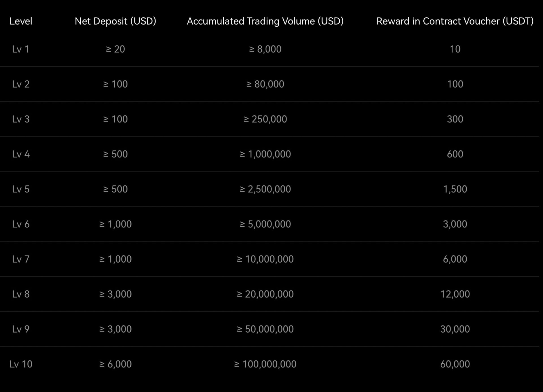The height and width of the screenshot is (392, 543).
Task: Click the ≥ 8,000 trading volume cell
Action: (265, 49)
